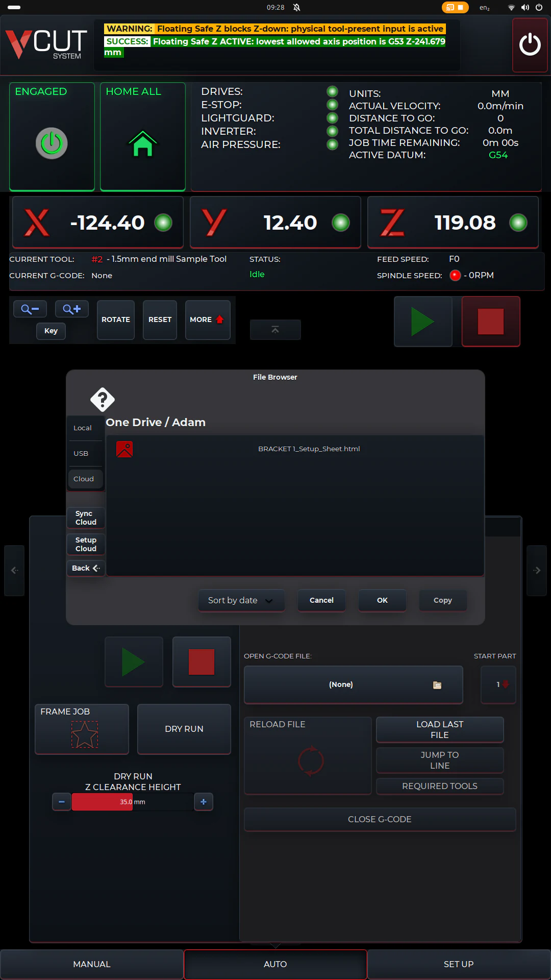Click the RESET view button
551x980 pixels.
(160, 320)
